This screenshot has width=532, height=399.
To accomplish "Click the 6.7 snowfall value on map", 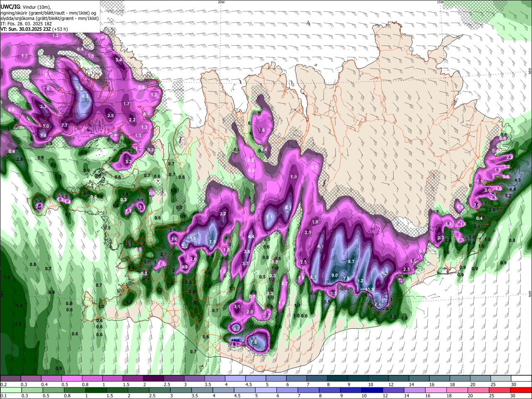I will point(314,277).
